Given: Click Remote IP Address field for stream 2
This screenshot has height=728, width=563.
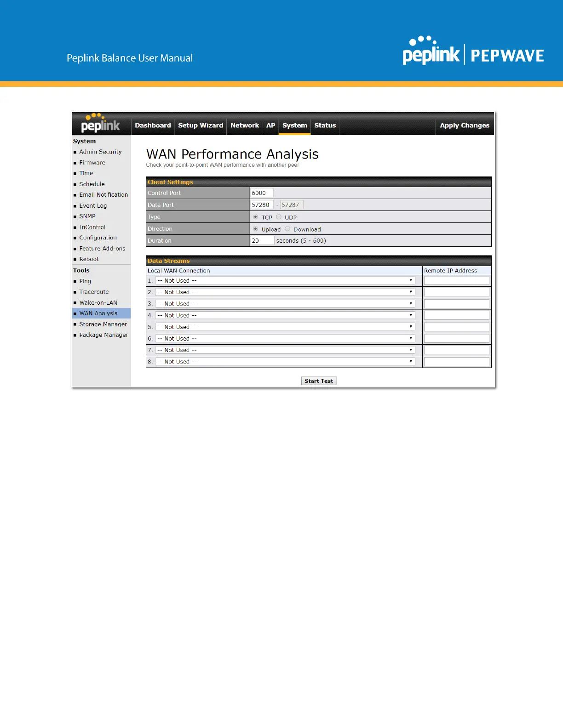Looking at the screenshot, I should (457, 292).
